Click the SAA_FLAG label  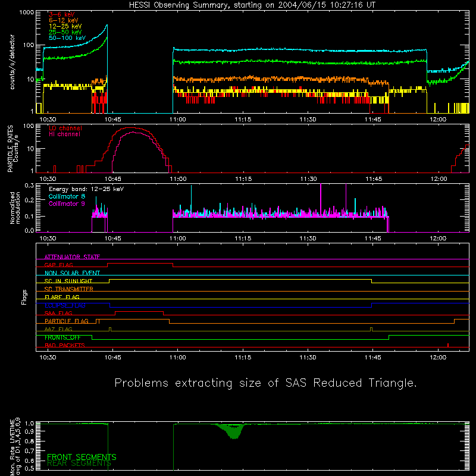click(x=58, y=313)
